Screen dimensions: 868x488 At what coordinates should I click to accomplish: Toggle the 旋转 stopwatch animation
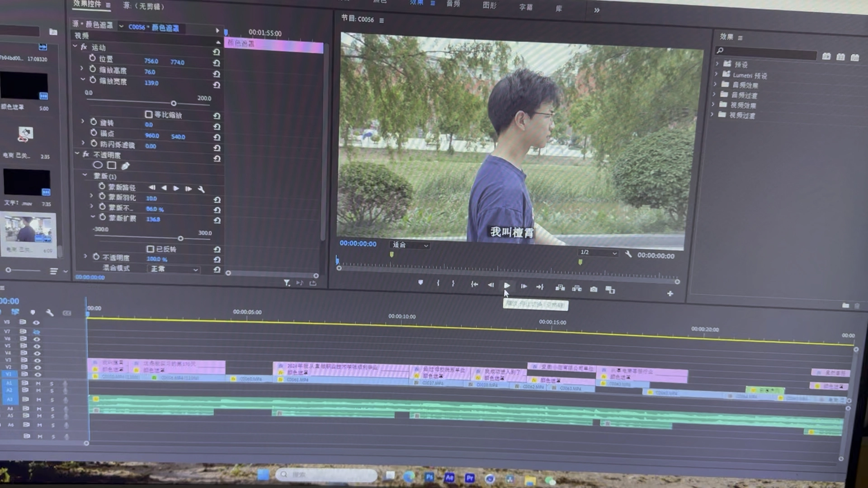[x=93, y=122]
